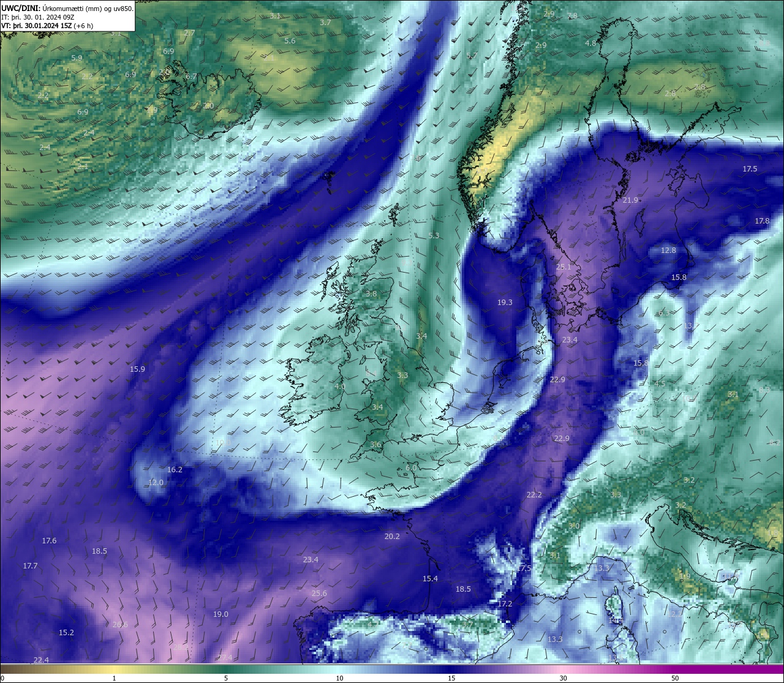This screenshot has width=784, height=683.
Task: Click the 15.4 value on French coast
Action: click(x=430, y=579)
